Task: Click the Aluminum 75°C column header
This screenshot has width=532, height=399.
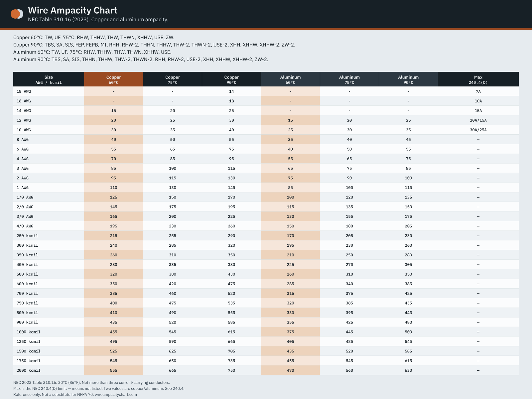Action: click(x=349, y=79)
